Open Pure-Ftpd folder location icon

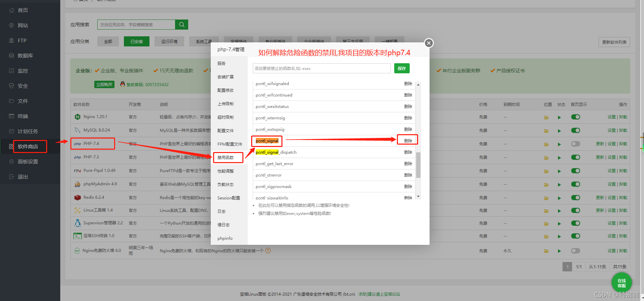tap(546, 171)
